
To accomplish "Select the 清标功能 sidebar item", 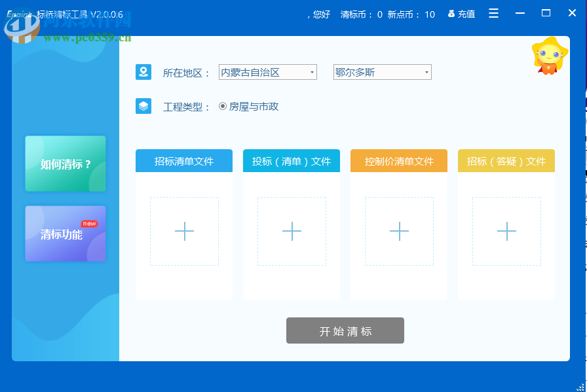I will (65, 234).
